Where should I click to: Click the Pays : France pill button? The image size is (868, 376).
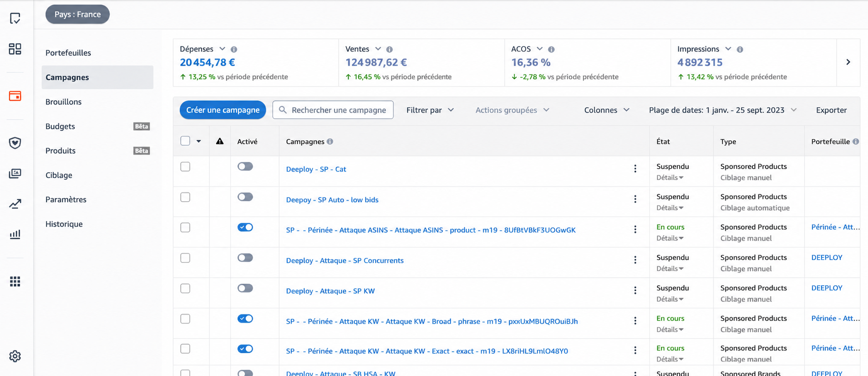point(77,14)
